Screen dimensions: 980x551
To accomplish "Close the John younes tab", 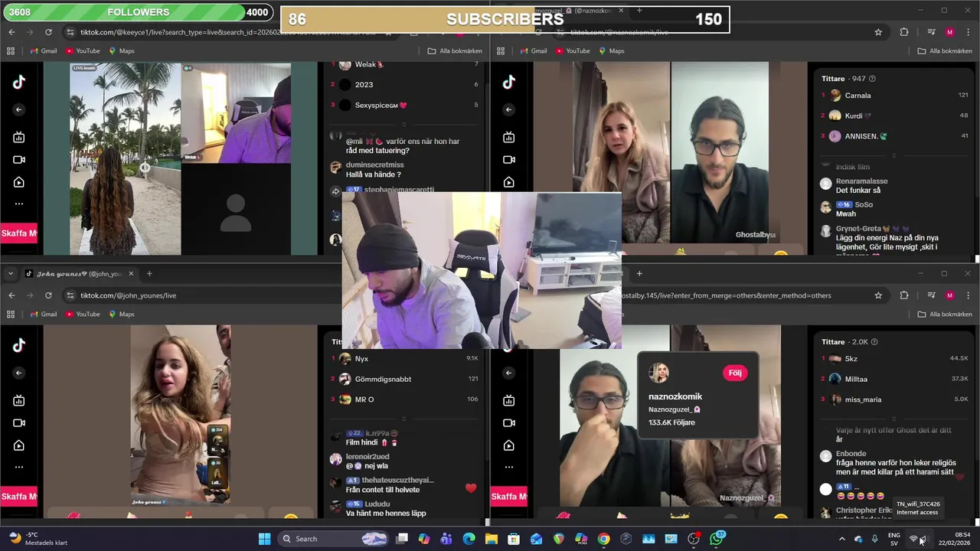I will click(131, 273).
